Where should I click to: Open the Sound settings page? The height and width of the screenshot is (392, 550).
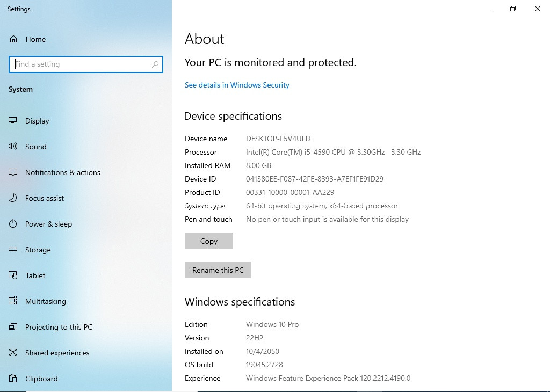point(36,147)
